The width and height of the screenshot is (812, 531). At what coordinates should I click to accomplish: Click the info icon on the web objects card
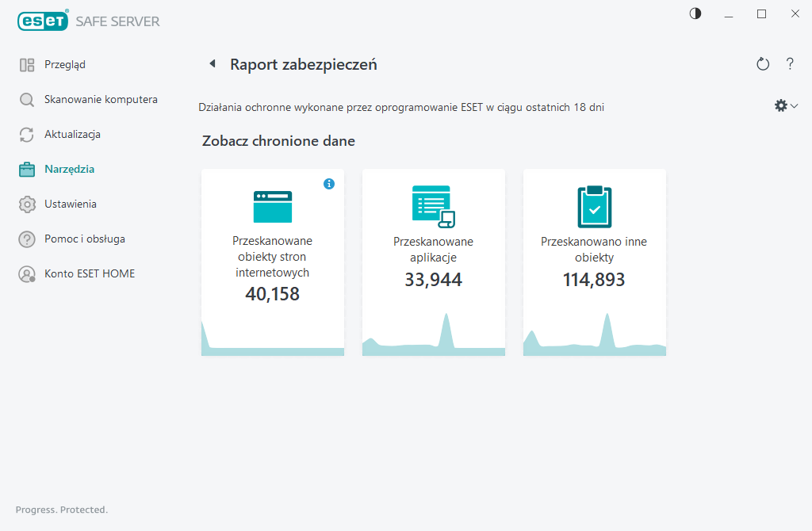pyautogui.click(x=329, y=184)
